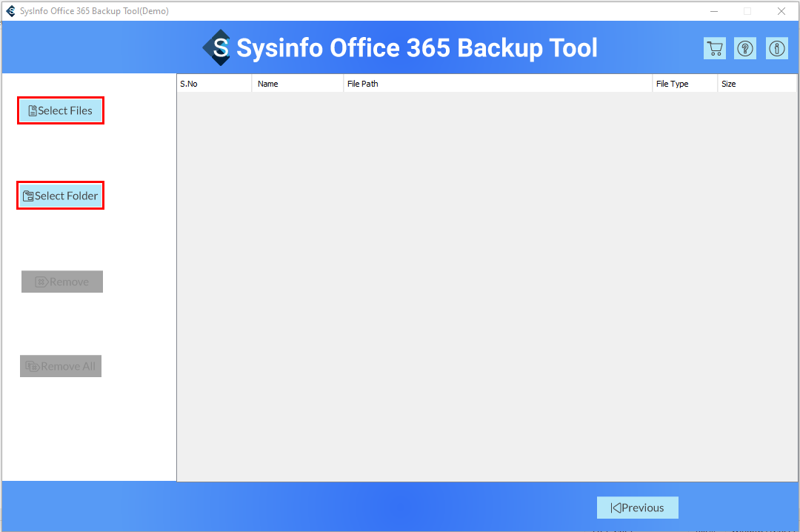Minimize the Backup Tool window
Viewport: 800px width, 532px height.
click(x=714, y=11)
